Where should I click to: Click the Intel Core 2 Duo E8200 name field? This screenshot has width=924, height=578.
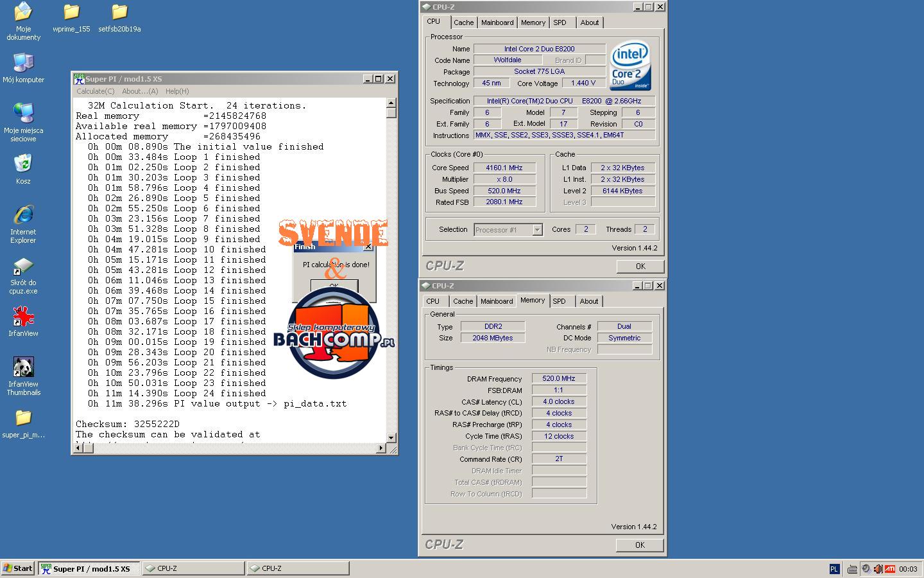(539, 49)
